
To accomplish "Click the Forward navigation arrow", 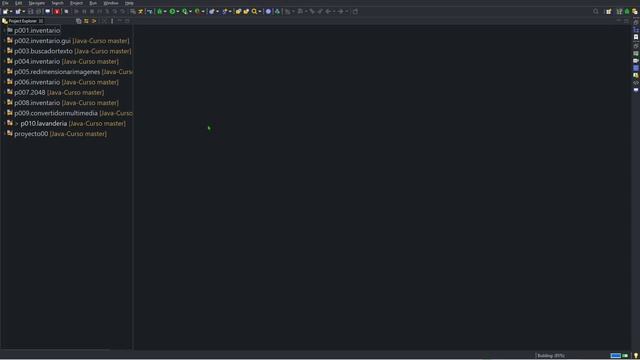I will point(340,11).
